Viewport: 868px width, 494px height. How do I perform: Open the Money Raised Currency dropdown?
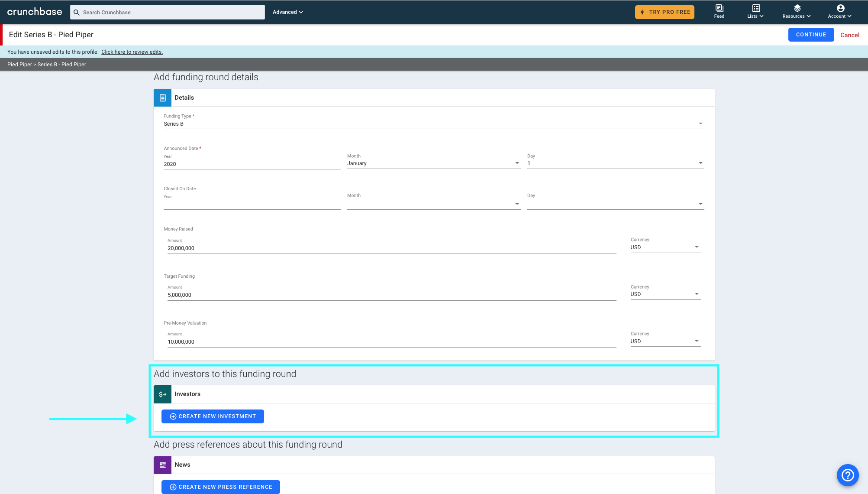[x=665, y=247]
